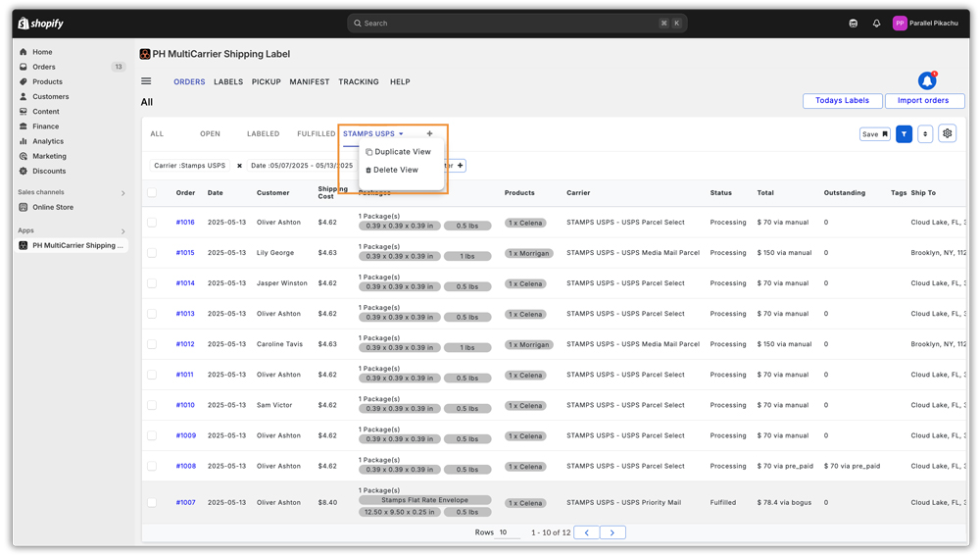Open the hamburger menu beside ORDERS
This screenshot has height=557, width=980.
(x=146, y=81)
